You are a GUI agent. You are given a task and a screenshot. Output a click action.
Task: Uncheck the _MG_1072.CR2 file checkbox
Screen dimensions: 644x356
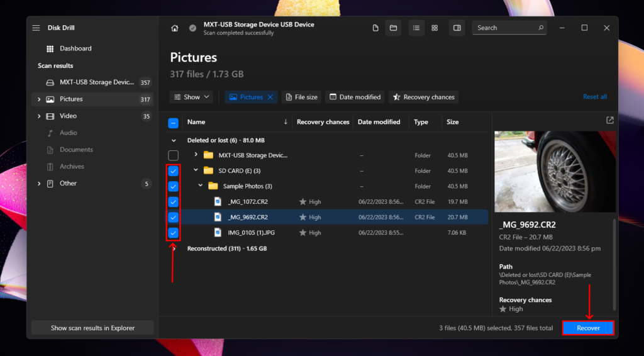click(x=174, y=202)
